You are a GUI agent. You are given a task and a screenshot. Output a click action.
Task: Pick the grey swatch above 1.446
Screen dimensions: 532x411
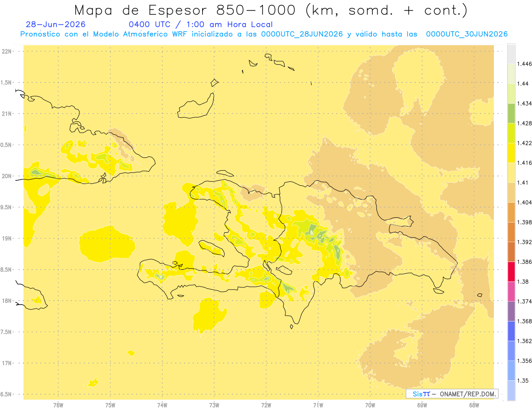511,54
